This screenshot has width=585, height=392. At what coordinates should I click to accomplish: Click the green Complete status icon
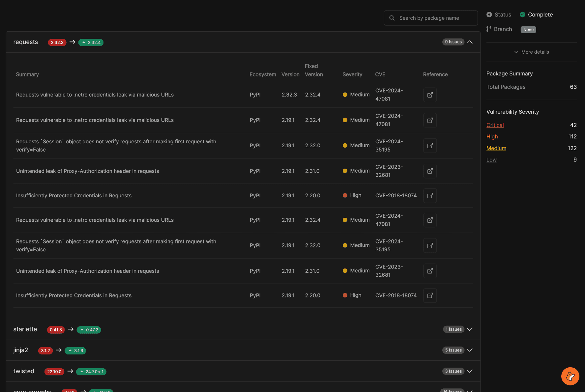point(522,14)
